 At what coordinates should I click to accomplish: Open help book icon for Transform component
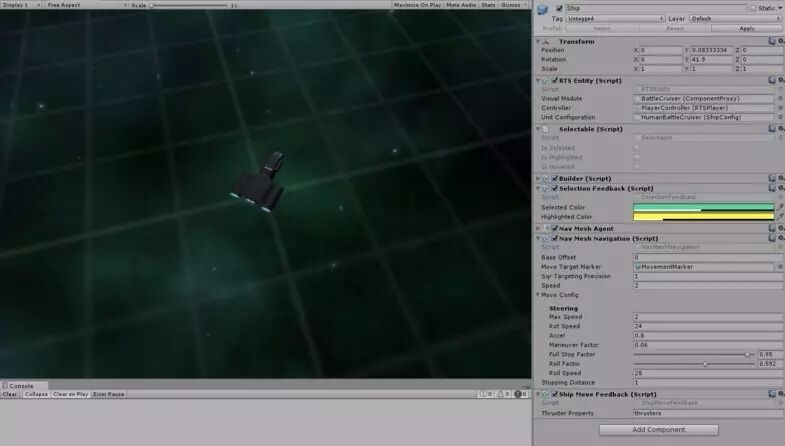point(772,41)
